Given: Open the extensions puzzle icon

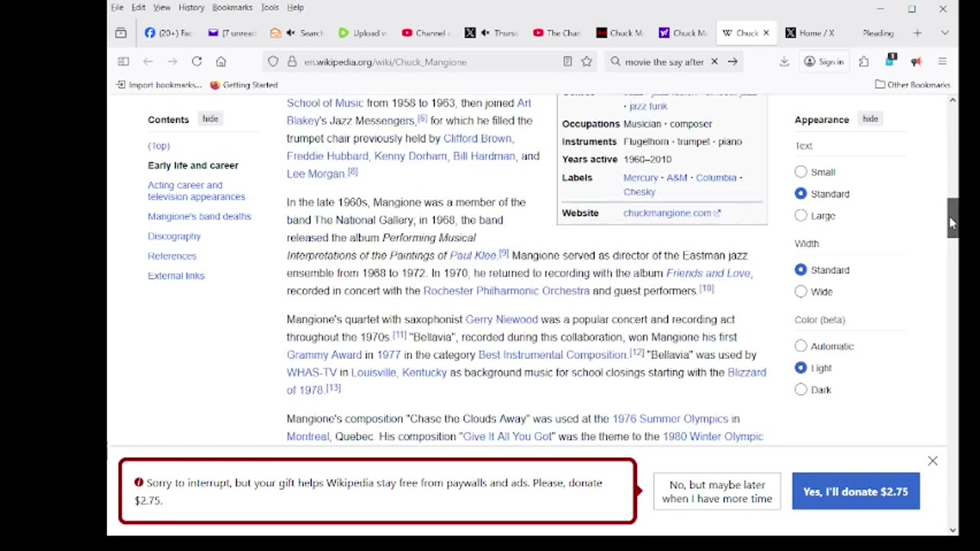Looking at the screenshot, I should (864, 61).
